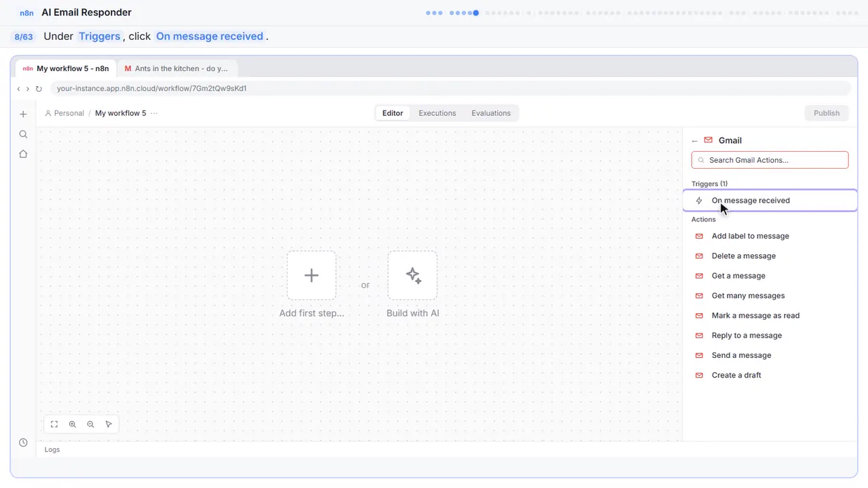Select the 'Ants in the kitchen' browser tab

tap(176, 68)
